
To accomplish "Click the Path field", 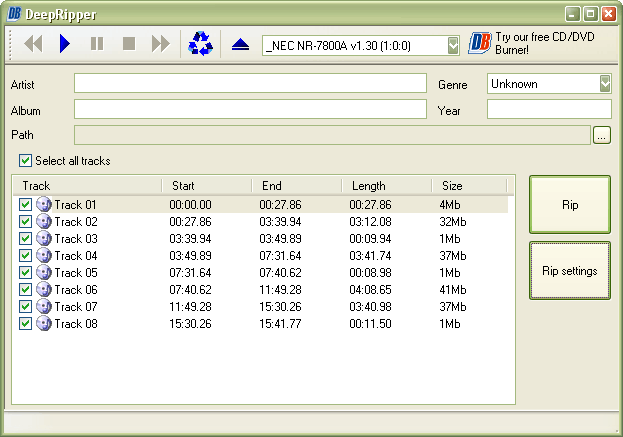I will [x=332, y=135].
